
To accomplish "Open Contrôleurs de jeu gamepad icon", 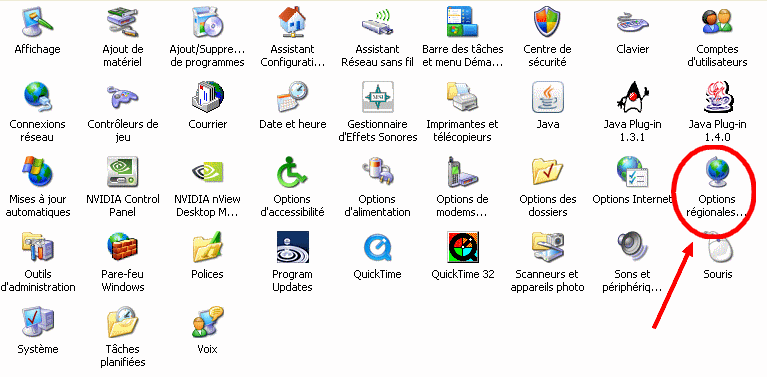I will (x=122, y=97).
